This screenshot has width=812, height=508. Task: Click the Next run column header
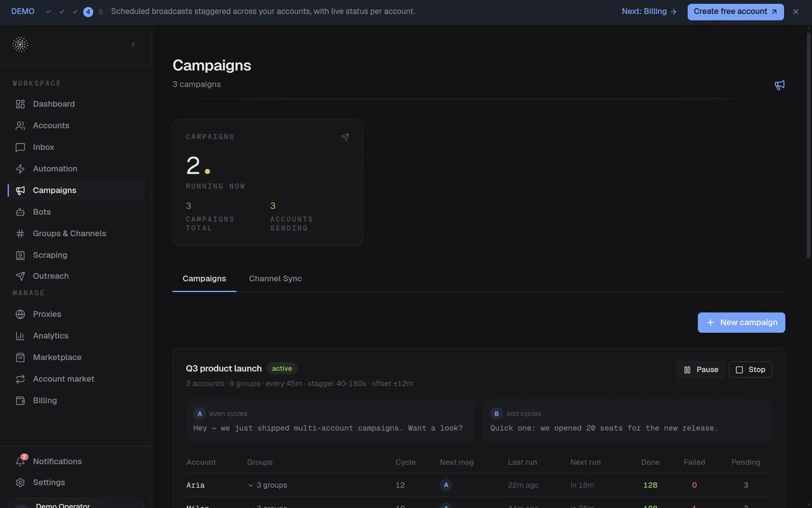point(586,462)
